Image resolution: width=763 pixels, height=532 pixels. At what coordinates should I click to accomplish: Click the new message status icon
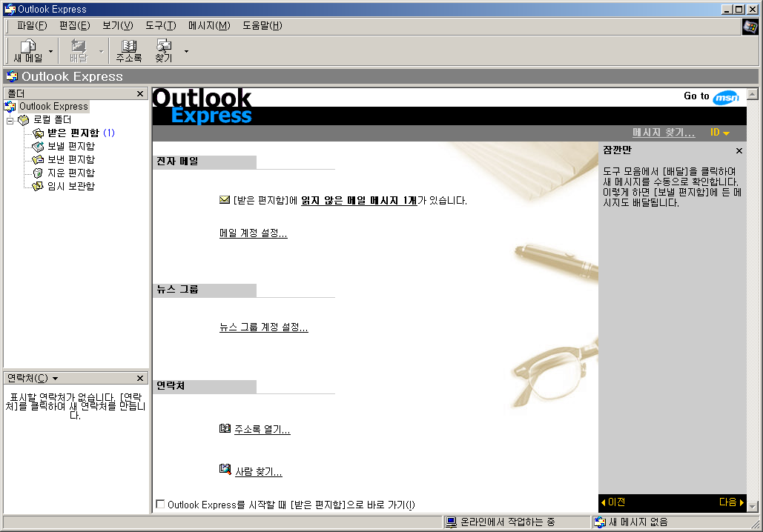coord(600,522)
